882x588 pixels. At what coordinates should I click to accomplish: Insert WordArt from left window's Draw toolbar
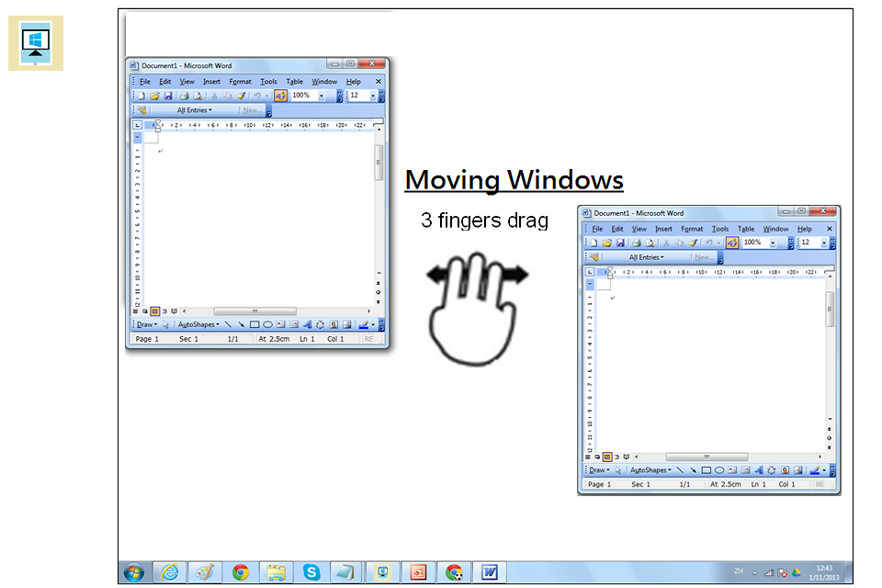307,324
